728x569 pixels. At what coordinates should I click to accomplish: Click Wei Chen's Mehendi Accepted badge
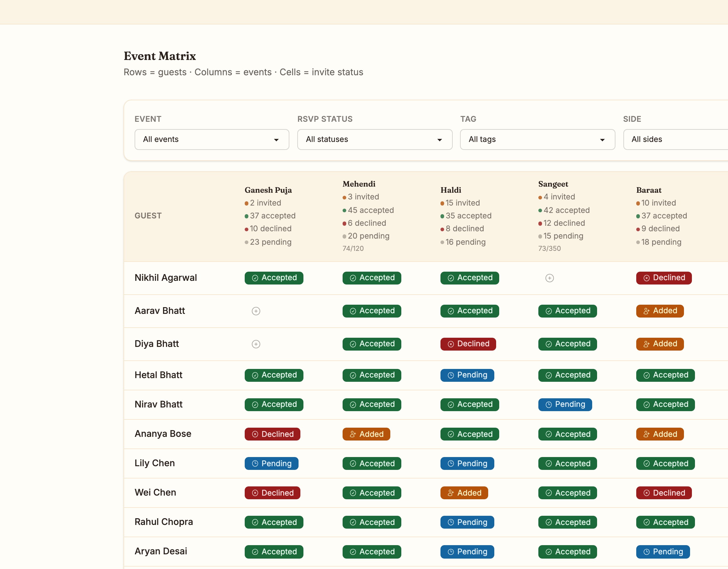pos(372,493)
